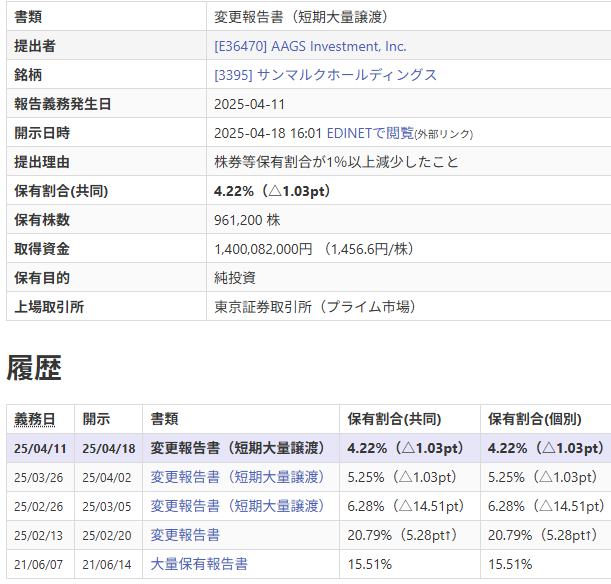Click the 25/04/11 date in the highlighted history row
The height and width of the screenshot is (584, 611).
pyautogui.click(x=40, y=448)
